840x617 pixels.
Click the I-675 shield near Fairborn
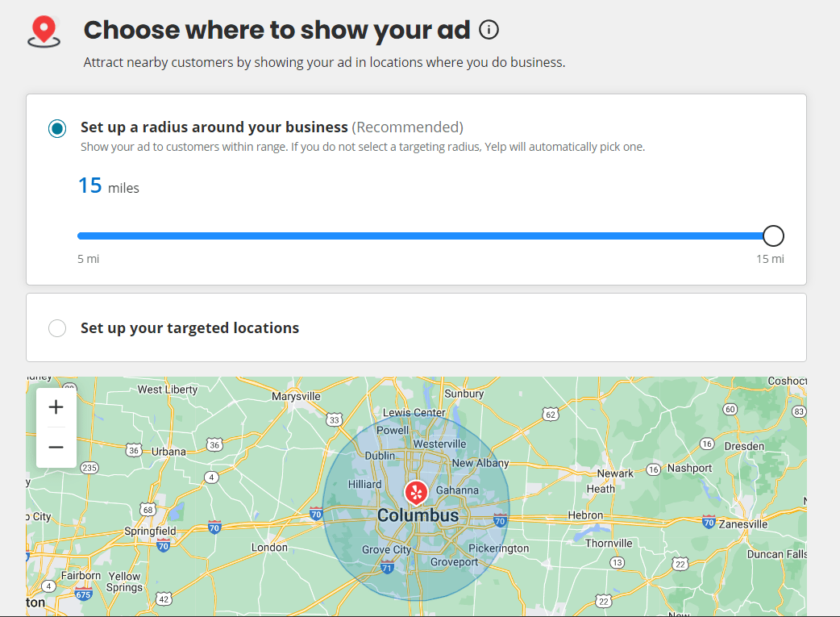click(x=83, y=594)
